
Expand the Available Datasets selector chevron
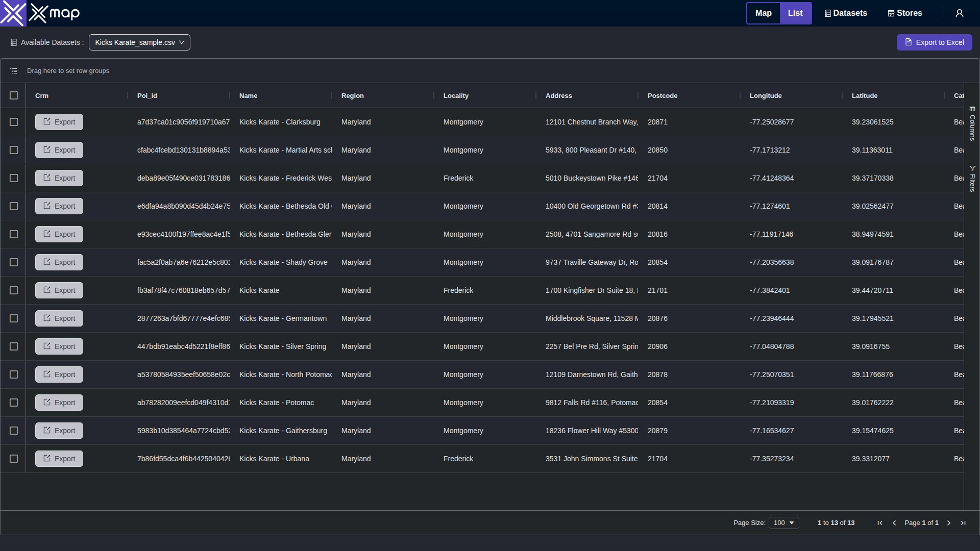tap(182, 42)
